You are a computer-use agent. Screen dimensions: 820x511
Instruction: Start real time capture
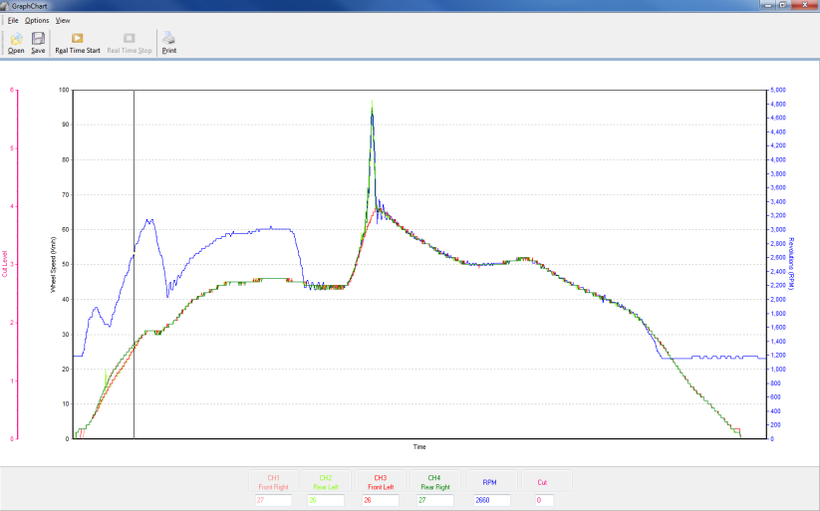pos(77,42)
